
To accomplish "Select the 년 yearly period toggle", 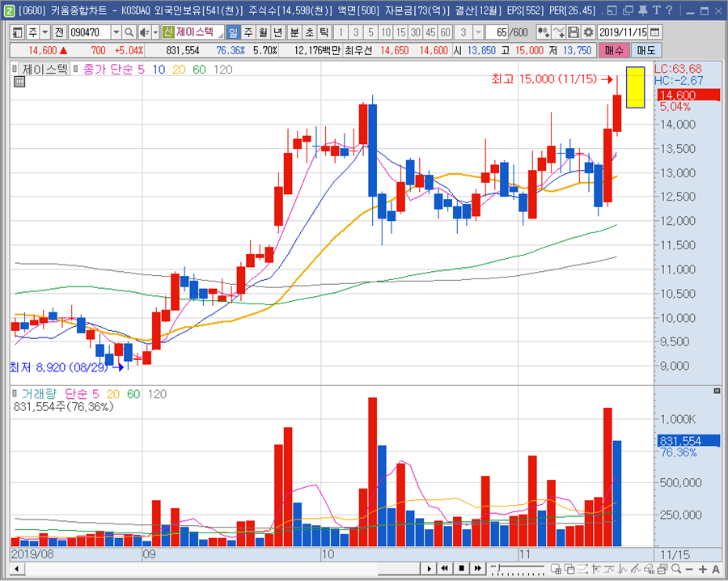I will click(x=277, y=32).
